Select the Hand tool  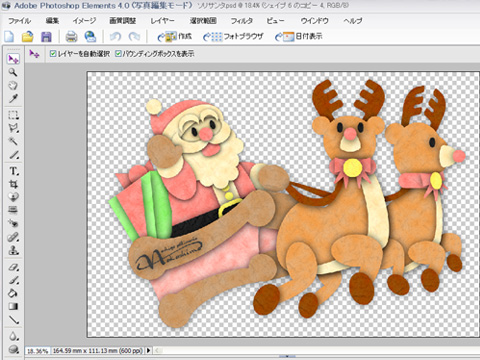[13, 85]
